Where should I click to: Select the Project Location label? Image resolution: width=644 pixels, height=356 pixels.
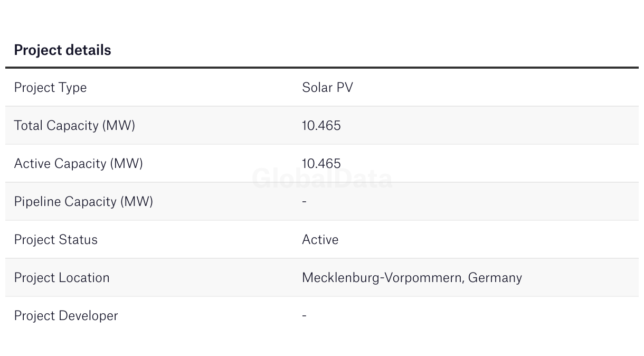(62, 278)
